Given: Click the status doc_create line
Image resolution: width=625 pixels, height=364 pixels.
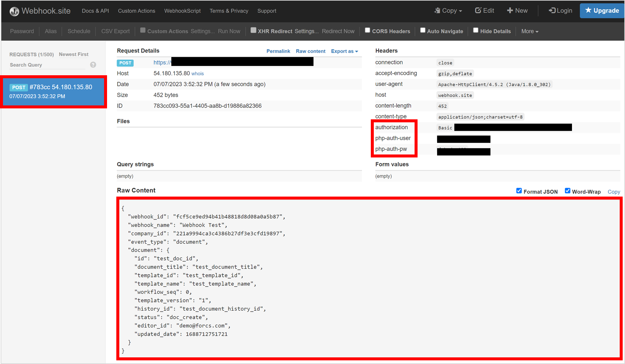Looking at the screenshot, I should tap(171, 317).
